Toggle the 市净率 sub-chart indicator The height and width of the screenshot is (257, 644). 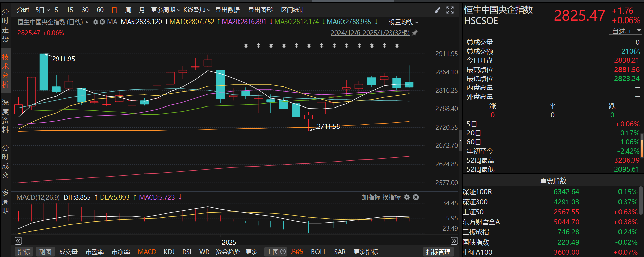point(121,252)
